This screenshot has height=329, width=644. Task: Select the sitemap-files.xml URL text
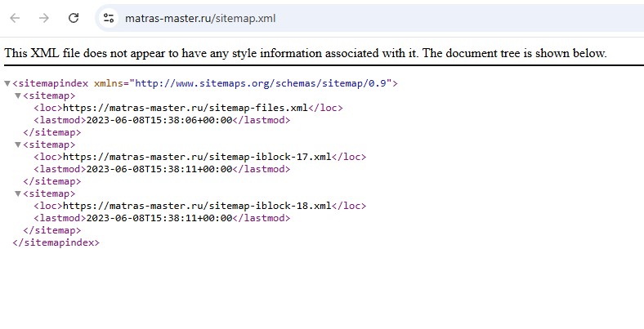186,108
